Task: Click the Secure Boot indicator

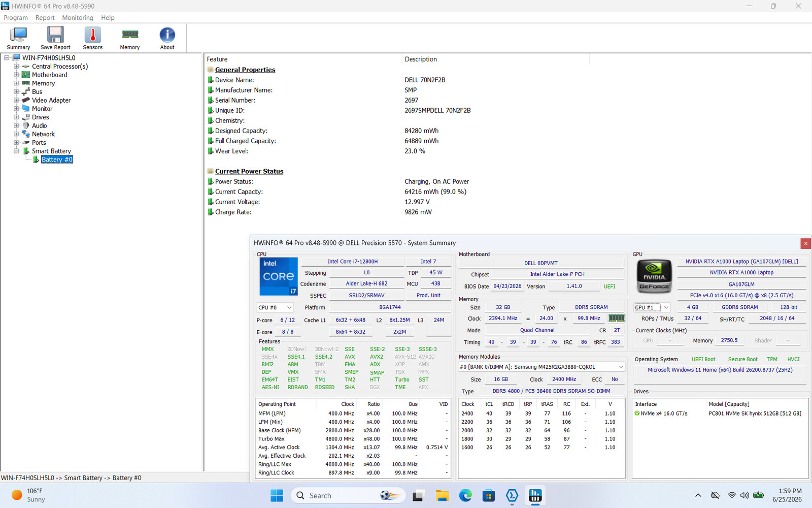Action: click(x=742, y=359)
